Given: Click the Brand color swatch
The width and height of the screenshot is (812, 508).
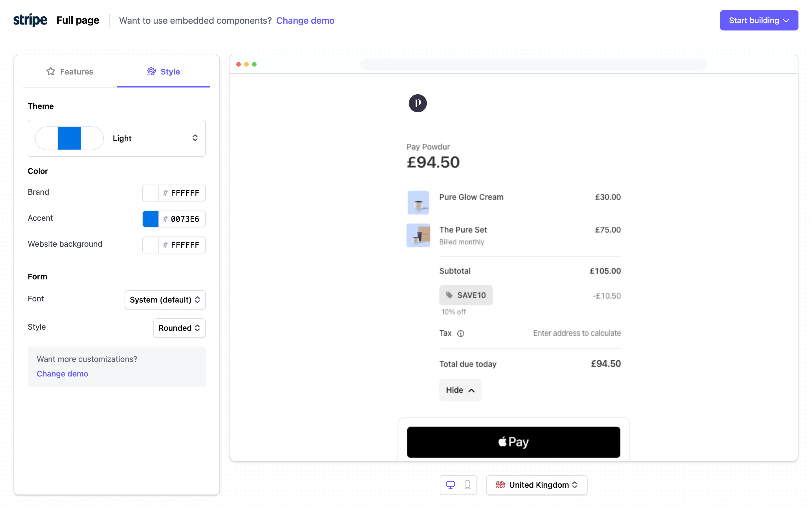Looking at the screenshot, I should click(x=151, y=193).
